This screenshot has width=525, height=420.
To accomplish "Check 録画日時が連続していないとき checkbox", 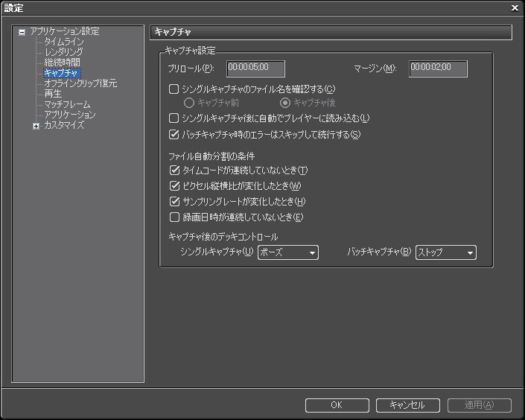I will [x=174, y=217].
